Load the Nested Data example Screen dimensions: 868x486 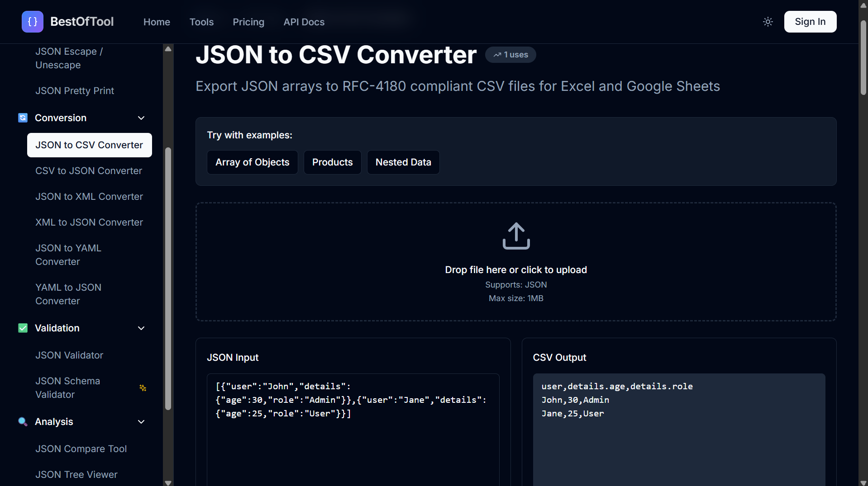[x=403, y=162]
